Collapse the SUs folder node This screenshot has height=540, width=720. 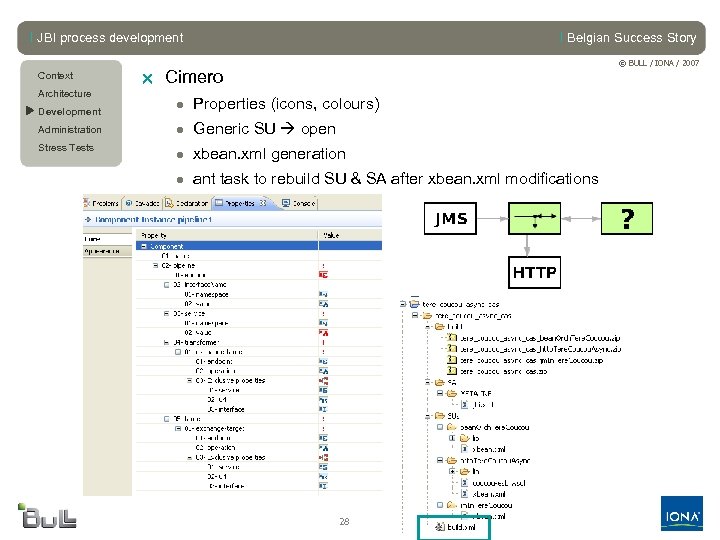tap(428, 416)
